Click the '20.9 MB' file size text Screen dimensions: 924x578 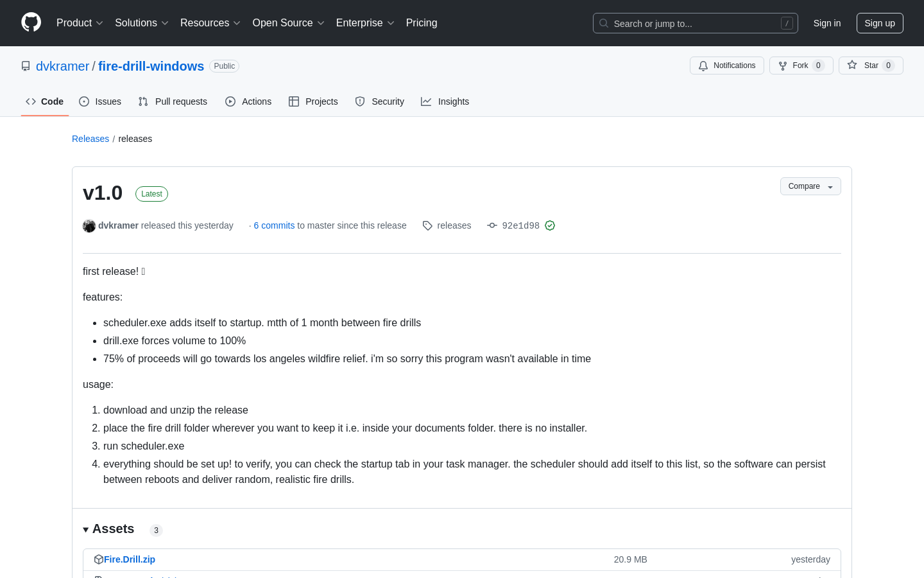point(630,559)
